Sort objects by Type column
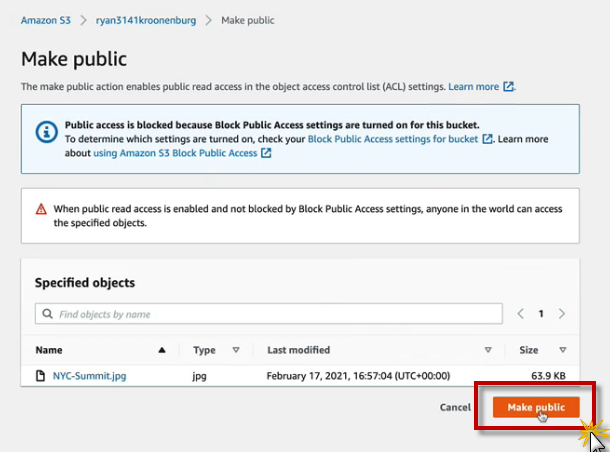The image size is (610, 452). (236, 350)
